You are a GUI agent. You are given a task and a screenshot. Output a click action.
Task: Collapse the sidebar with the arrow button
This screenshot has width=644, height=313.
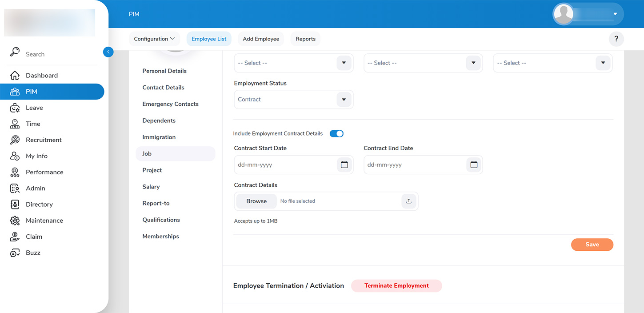[108, 52]
